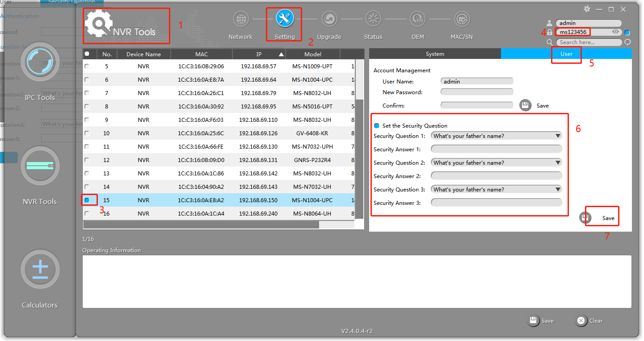Click the gear settings icon top-right
Image resolution: width=644 pixels, height=341 pixels.
(587, 9)
